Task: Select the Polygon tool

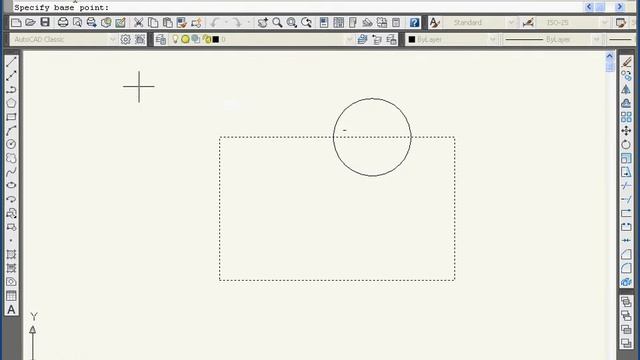Action: coord(11,103)
